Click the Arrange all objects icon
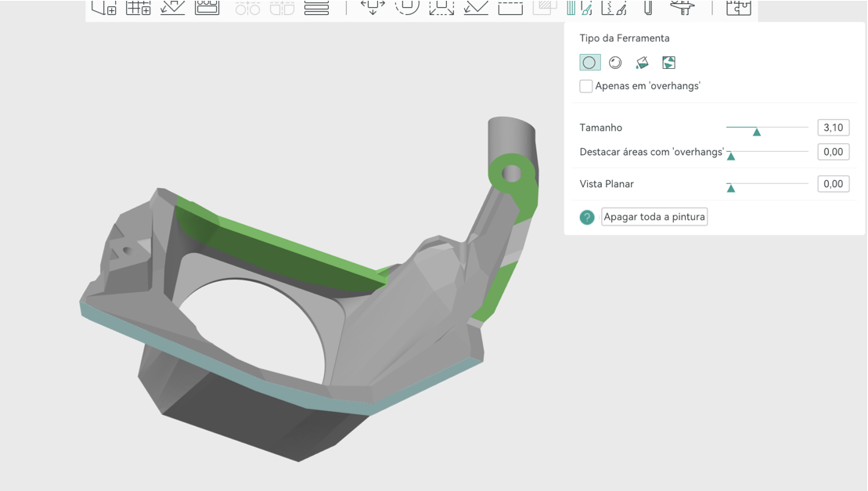This screenshot has width=868, height=491. coord(207,8)
